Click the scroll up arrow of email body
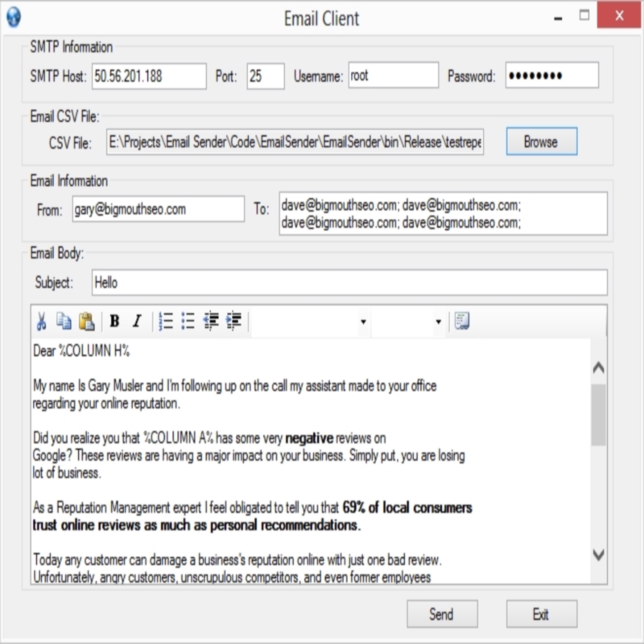 pos(598,368)
